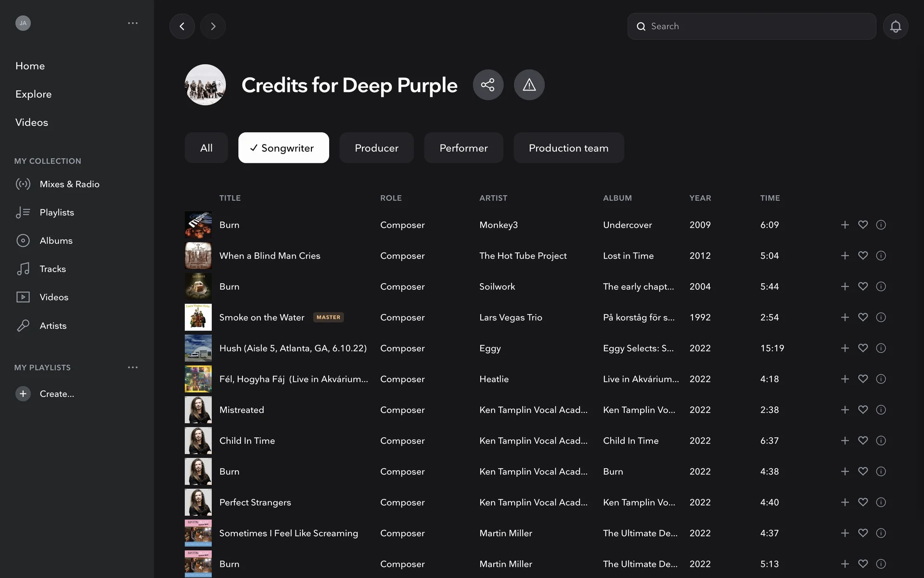Select the Production team filter

pos(568,148)
